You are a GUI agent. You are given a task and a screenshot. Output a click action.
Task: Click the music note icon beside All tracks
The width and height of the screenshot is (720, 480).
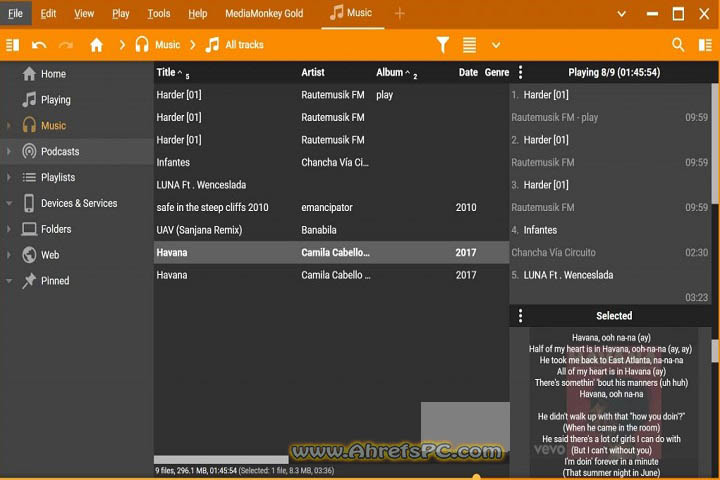212,45
